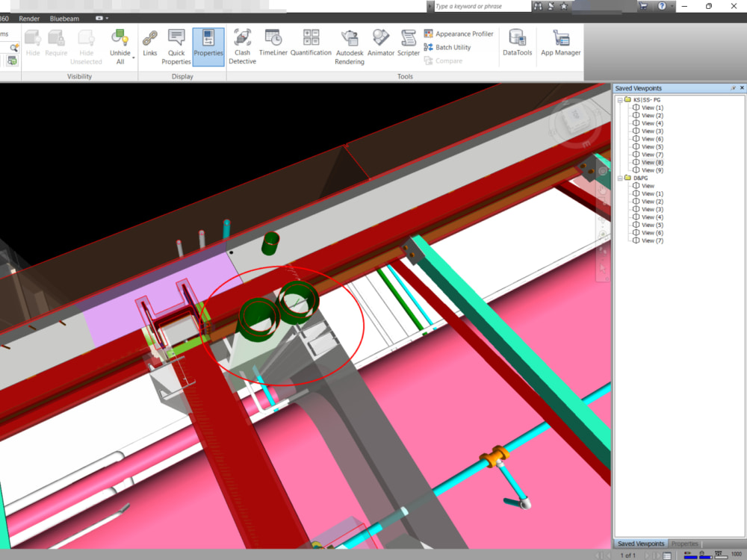
Task: Switch to Properties bottom tab
Action: tap(684, 544)
